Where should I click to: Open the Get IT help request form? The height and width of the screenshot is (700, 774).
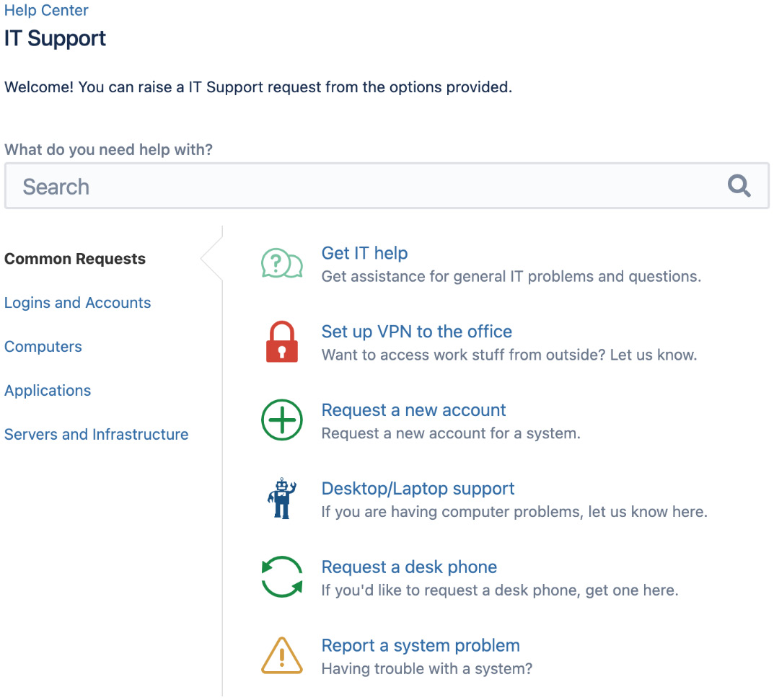(x=364, y=253)
